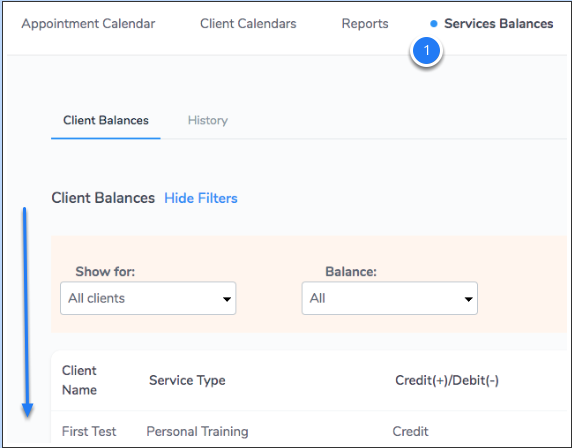Viewport: 572px width, 448px height.
Task: Click the blue dot beside Services Balances
Action: tap(433, 24)
